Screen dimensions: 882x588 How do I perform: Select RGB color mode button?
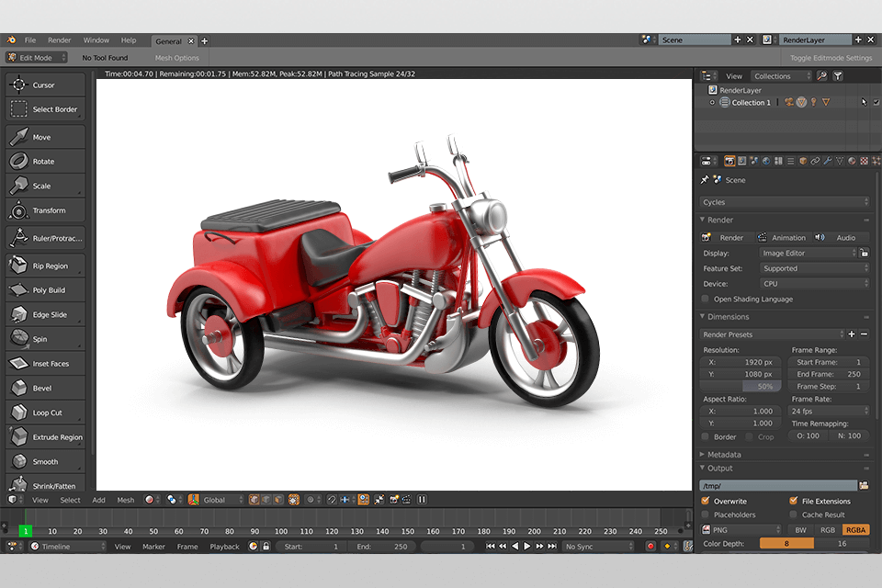click(x=828, y=530)
